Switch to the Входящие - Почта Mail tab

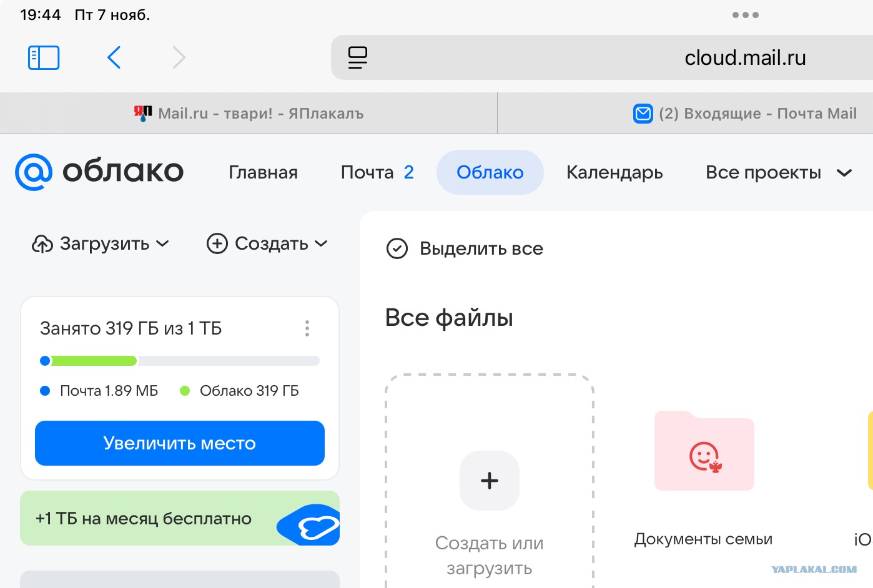tap(686, 113)
